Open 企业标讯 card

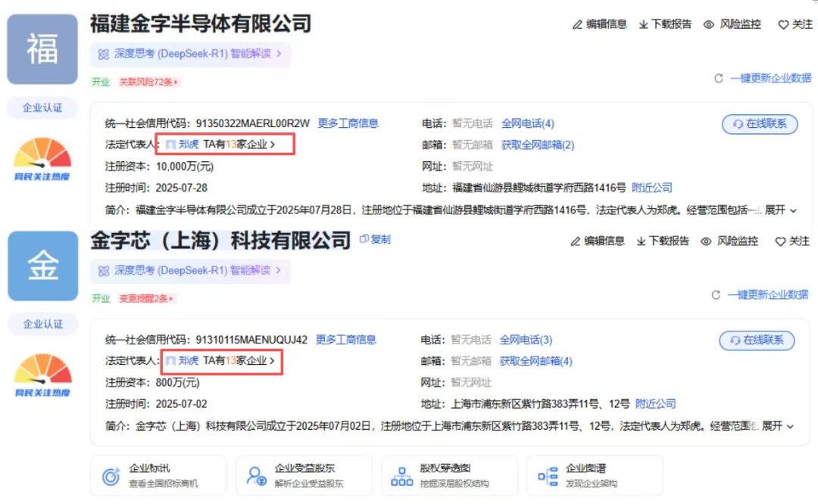pos(158,476)
